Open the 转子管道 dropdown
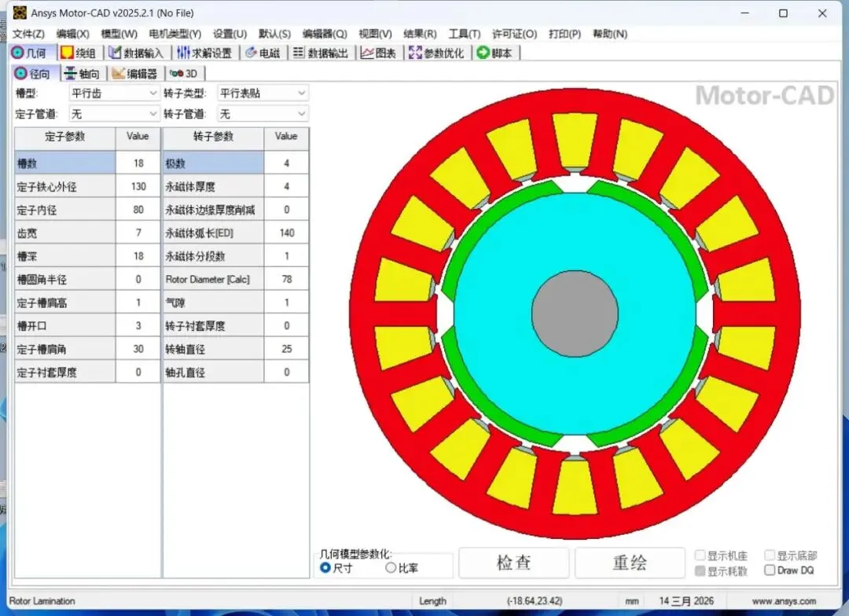 click(x=263, y=114)
